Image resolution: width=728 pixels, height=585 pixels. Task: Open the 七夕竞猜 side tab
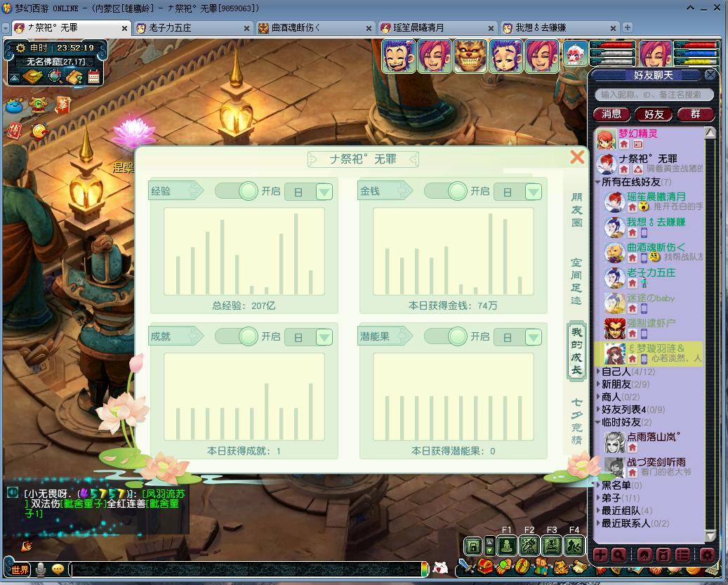576,421
